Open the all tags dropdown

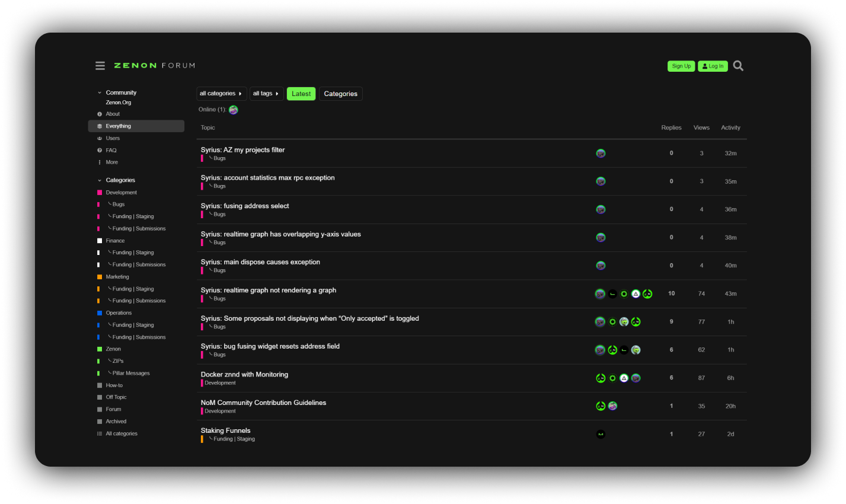click(266, 94)
